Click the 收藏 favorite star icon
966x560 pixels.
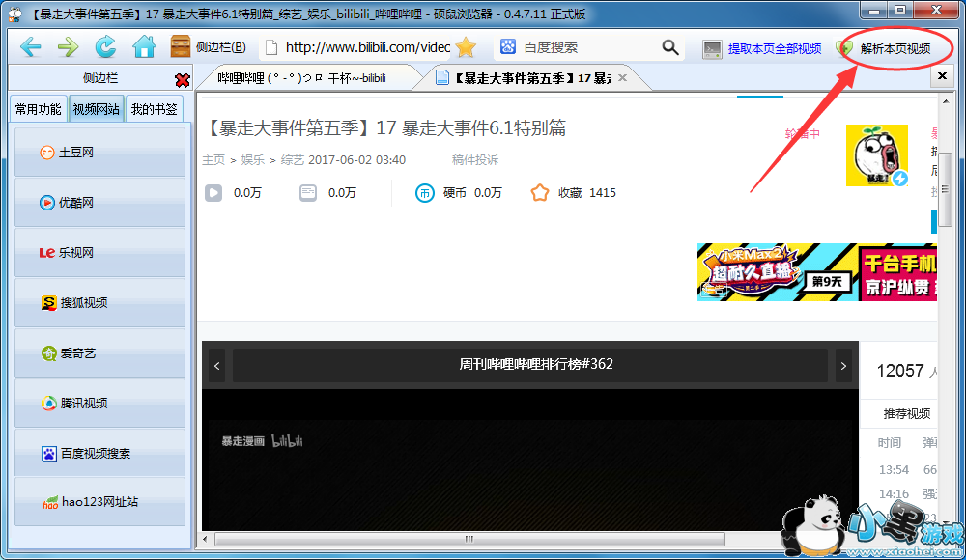click(x=540, y=193)
